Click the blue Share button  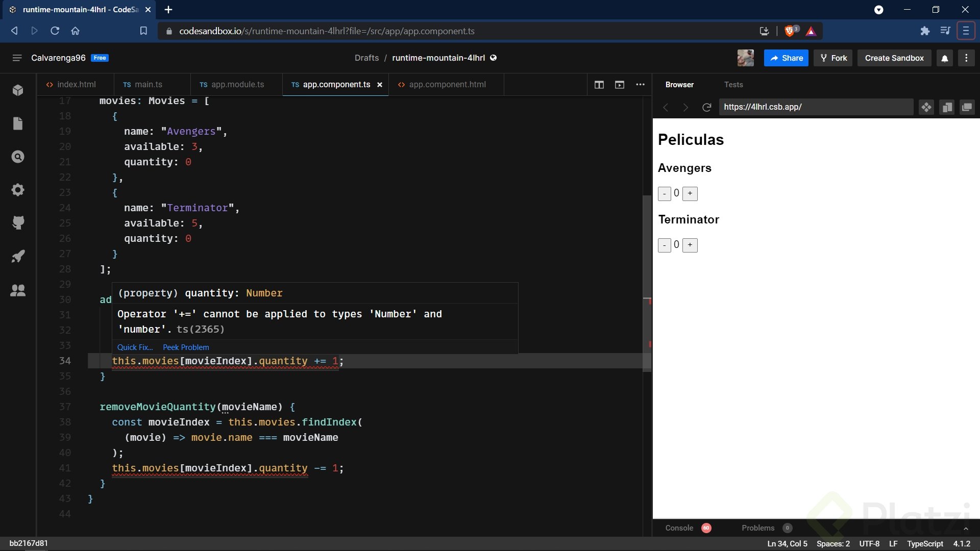786,58
